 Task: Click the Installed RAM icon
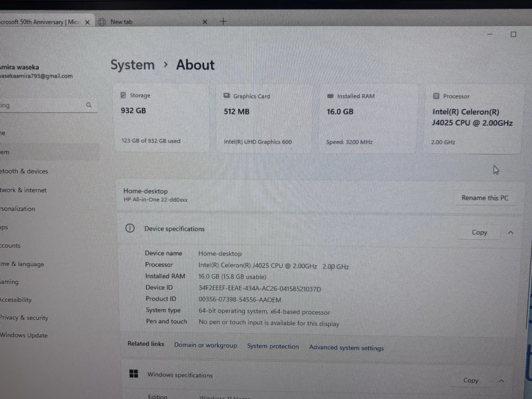pos(330,96)
